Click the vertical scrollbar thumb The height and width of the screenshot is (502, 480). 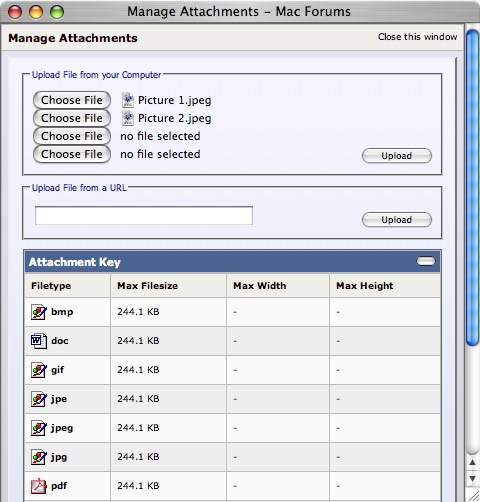coord(473,188)
